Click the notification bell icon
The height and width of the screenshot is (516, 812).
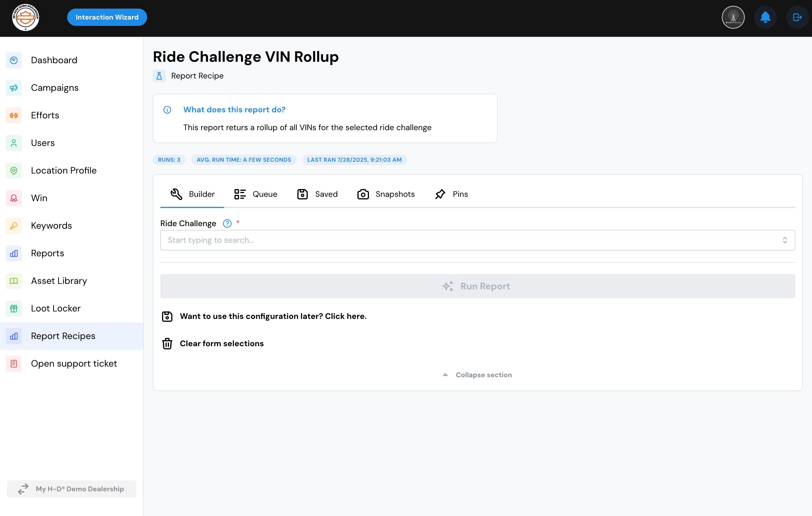click(x=765, y=17)
